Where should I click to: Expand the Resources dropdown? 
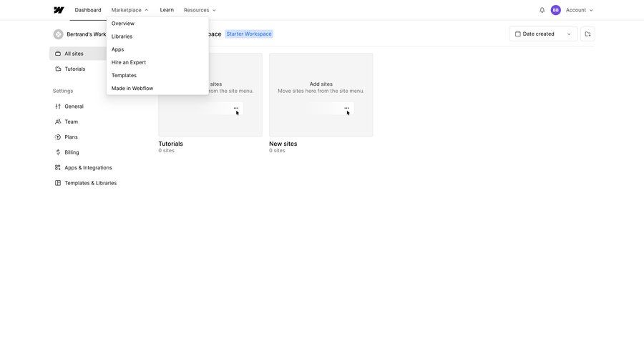click(200, 10)
